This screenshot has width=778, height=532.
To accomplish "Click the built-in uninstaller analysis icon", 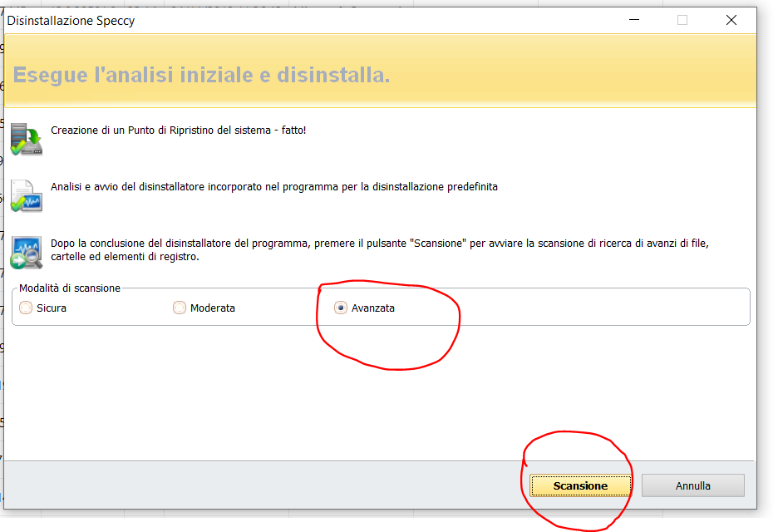I will click(26, 195).
